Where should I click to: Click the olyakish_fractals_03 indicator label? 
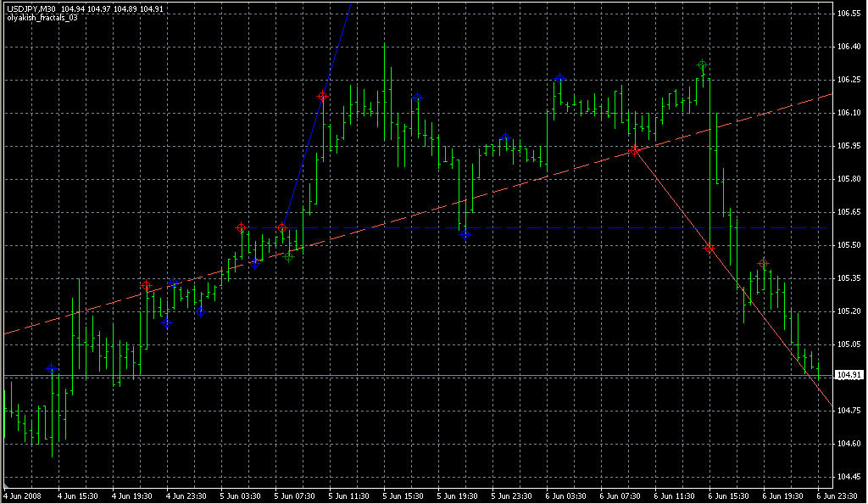coord(42,17)
